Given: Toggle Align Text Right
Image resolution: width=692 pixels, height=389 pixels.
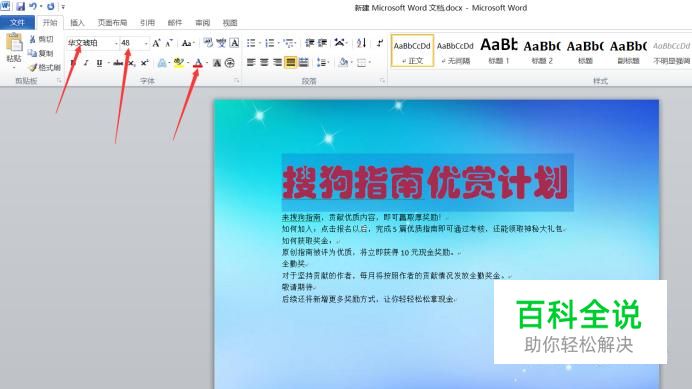Looking at the screenshot, I should (x=277, y=63).
